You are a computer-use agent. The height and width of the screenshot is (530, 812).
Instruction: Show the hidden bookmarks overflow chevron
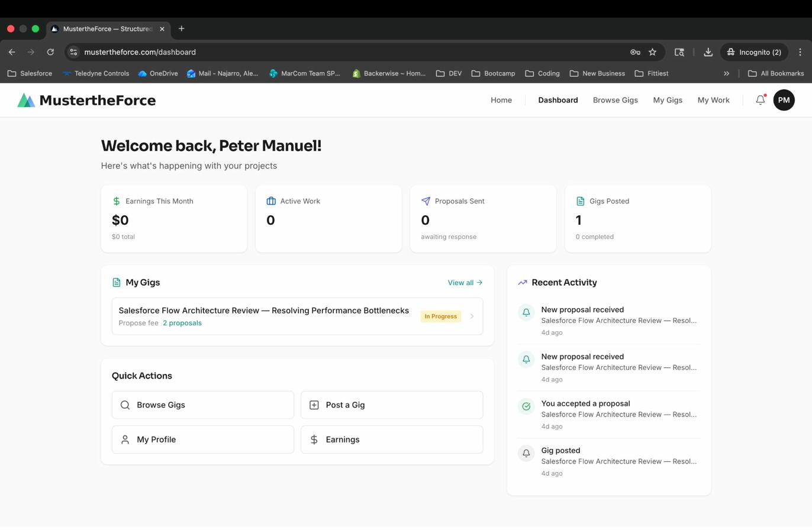coord(726,73)
